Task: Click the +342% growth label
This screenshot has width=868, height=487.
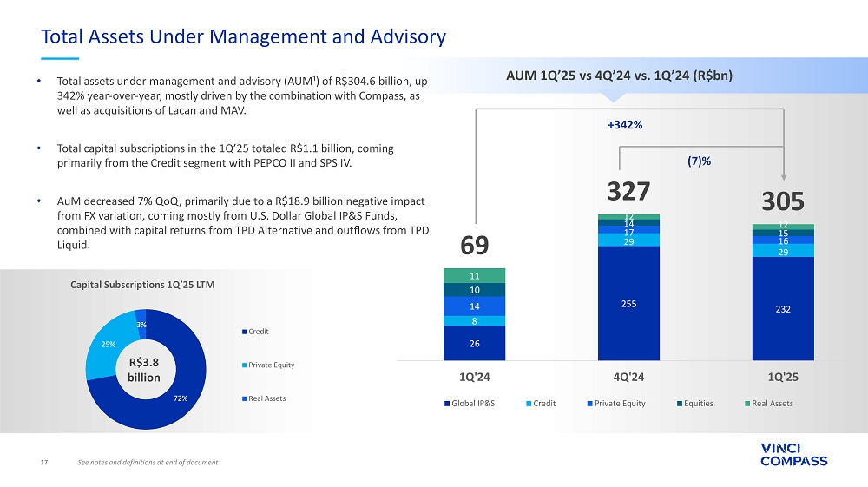Action: point(625,125)
